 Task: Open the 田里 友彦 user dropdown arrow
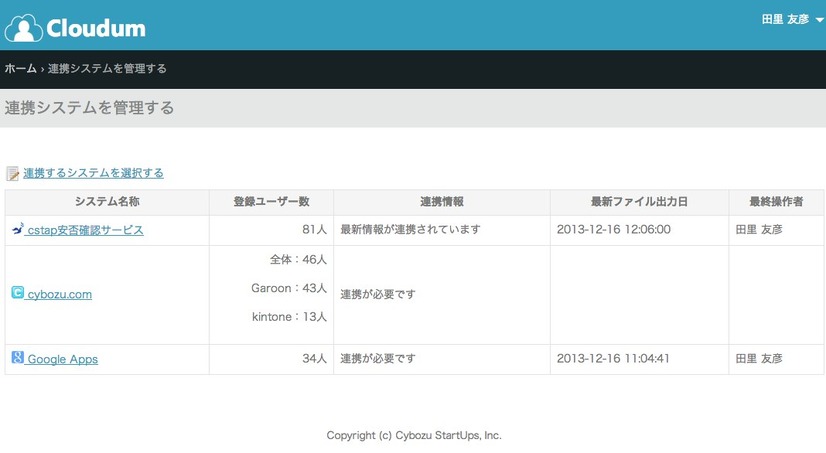coord(819,20)
